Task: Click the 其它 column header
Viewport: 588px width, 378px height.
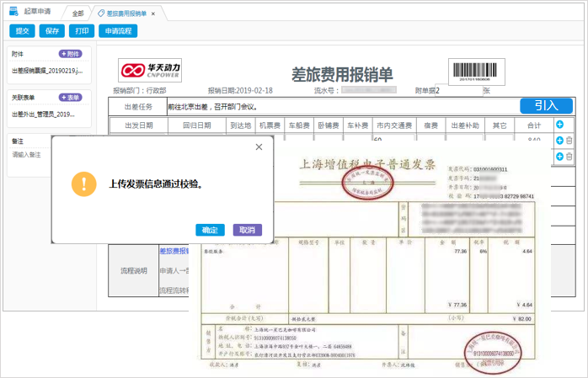Action: (500, 125)
